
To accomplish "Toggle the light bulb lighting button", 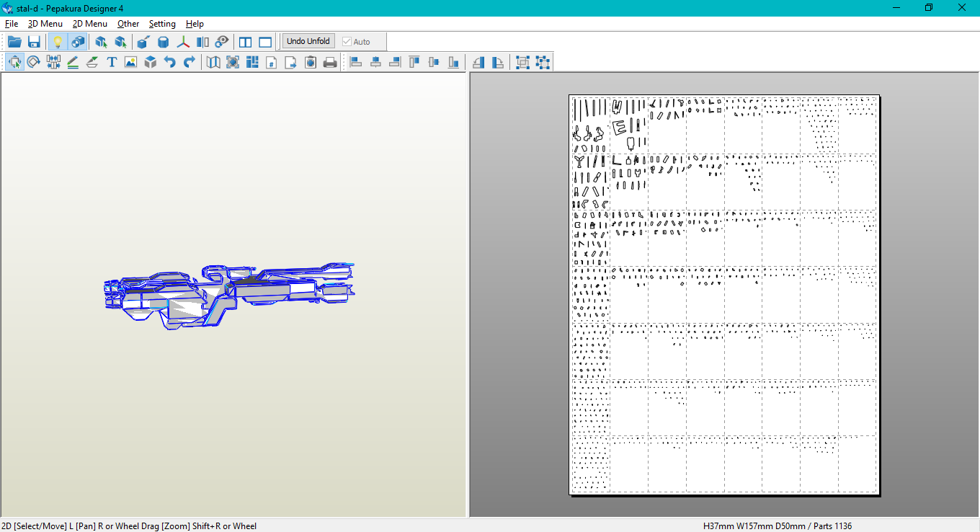I will pos(58,42).
